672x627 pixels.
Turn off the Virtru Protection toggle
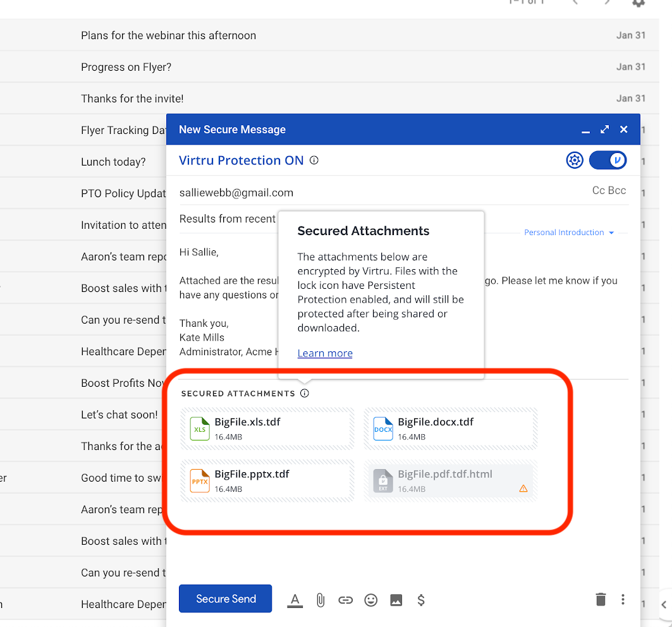point(608,161)
